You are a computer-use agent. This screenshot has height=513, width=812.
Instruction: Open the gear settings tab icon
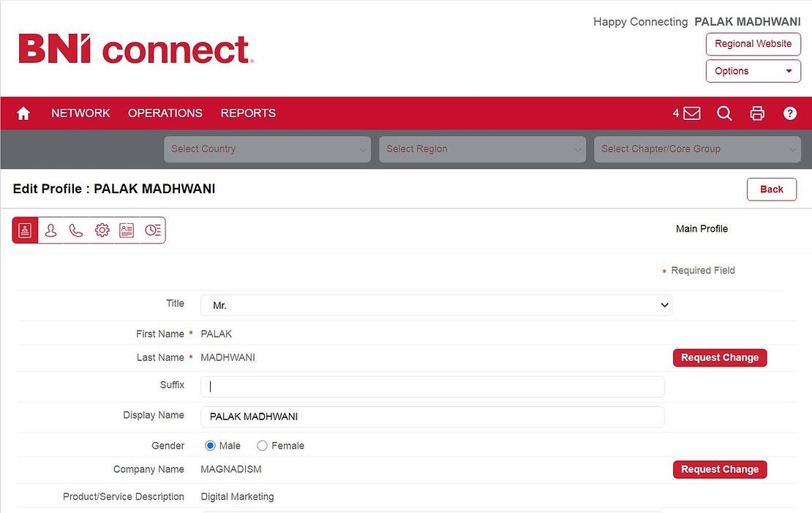(102, 231)
